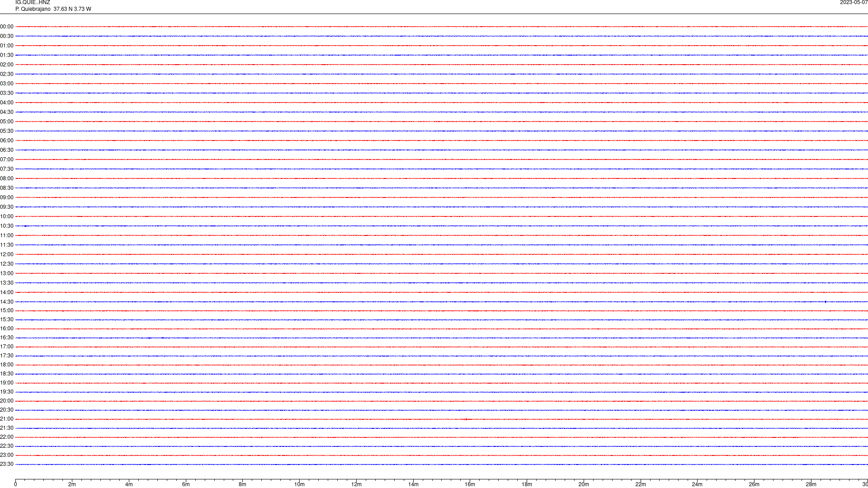Click the blue spike on the 14:30 trace
The image size is (868, 488).
[826, 302]
